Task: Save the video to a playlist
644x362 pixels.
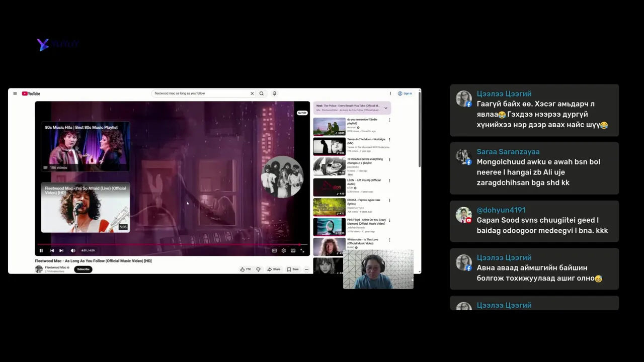Action: point(293,269)
